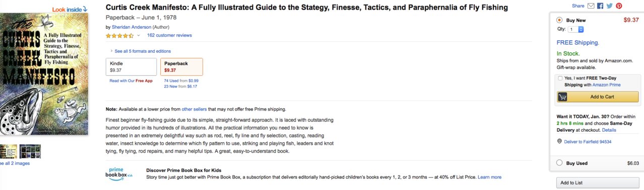Share via the email envelope icon
Viewport: 644px width, 190px height.
pos(591,6)
